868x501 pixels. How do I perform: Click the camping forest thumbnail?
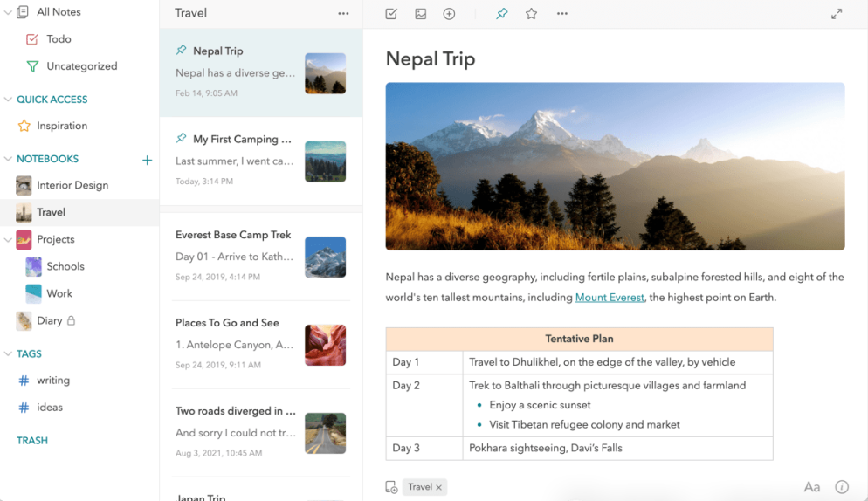coord(326,161)
